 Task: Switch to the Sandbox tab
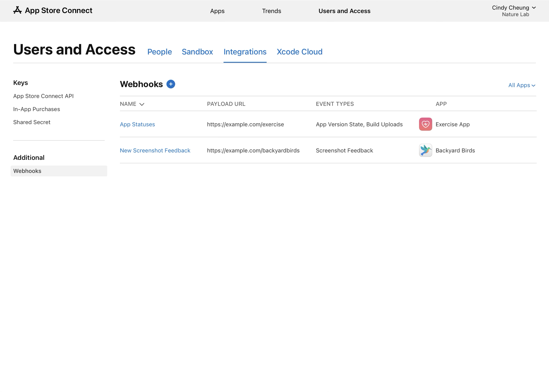click(x=197, y=52)
